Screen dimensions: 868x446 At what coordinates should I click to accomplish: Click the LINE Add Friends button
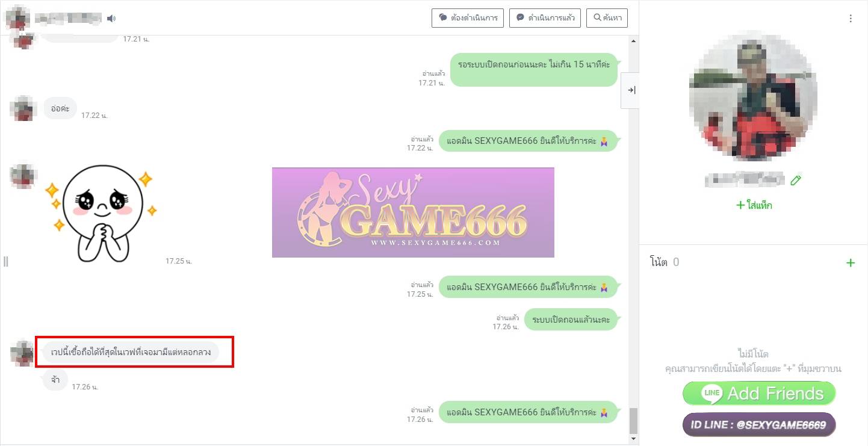pos(759,394)
